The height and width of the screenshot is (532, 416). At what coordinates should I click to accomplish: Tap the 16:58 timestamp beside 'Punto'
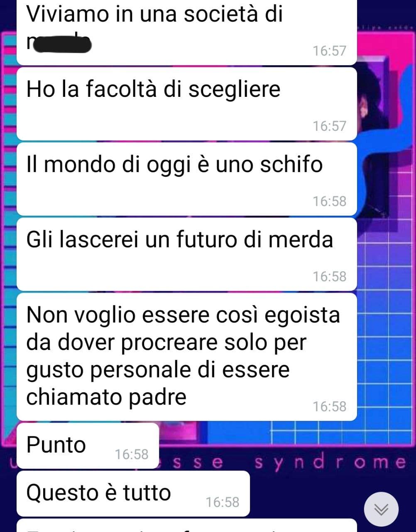132,454
